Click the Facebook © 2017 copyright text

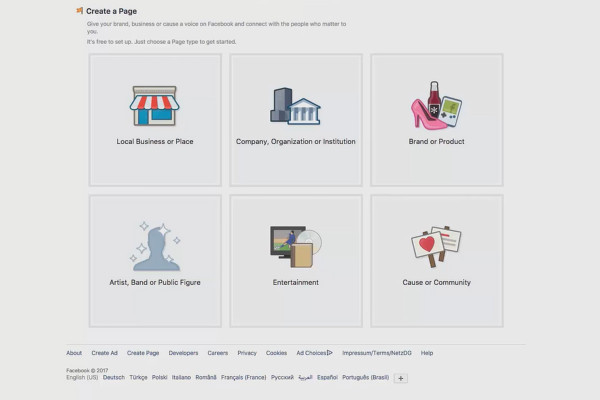click(x=87, y=371)
